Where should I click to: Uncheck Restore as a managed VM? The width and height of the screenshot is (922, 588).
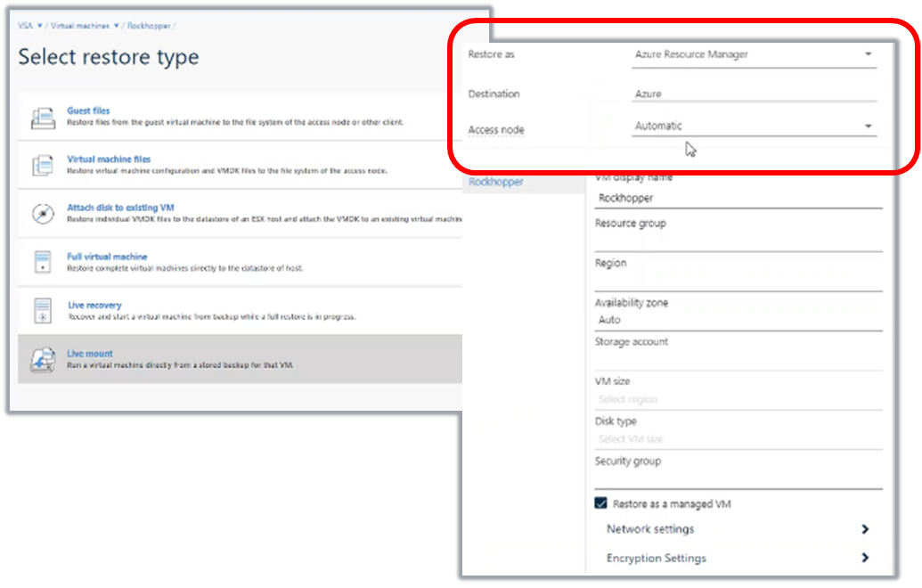click(x=601, y=504)
